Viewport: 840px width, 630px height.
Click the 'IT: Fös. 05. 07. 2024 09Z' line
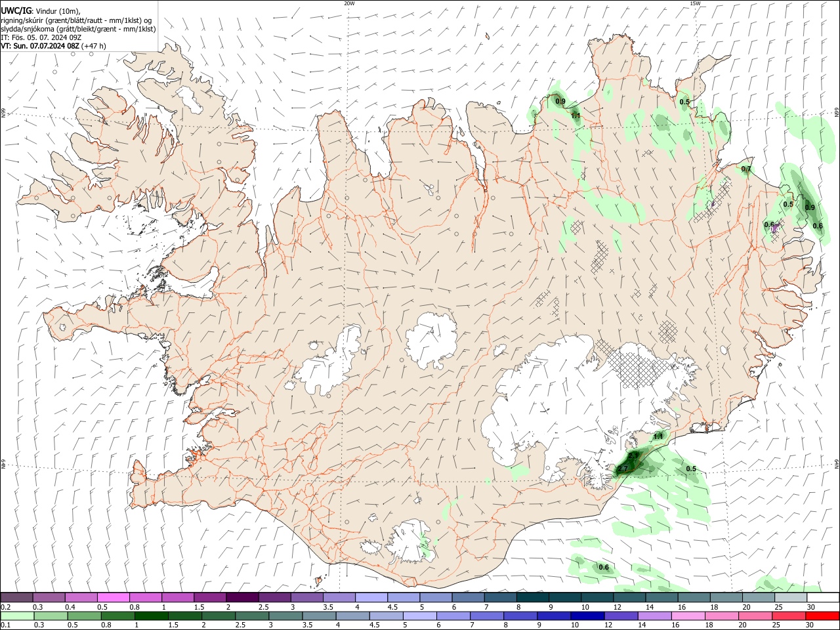point(41,37)
